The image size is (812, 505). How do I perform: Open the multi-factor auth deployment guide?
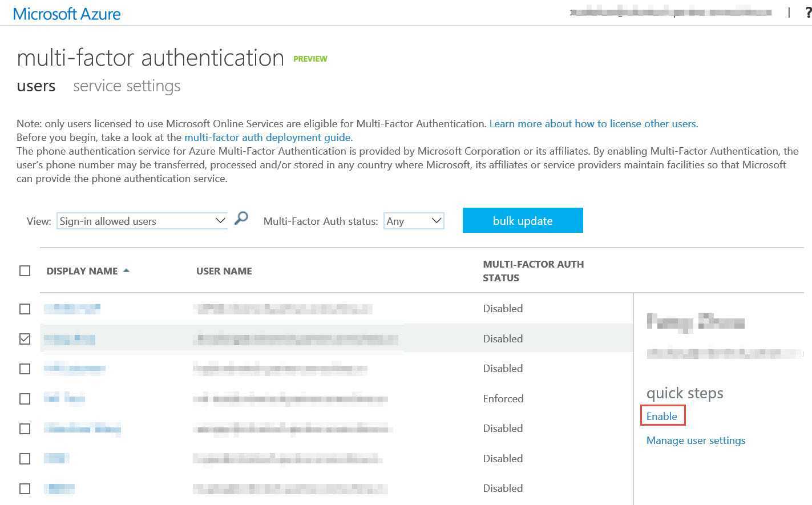pyautogui.click(x=268, y=138)
